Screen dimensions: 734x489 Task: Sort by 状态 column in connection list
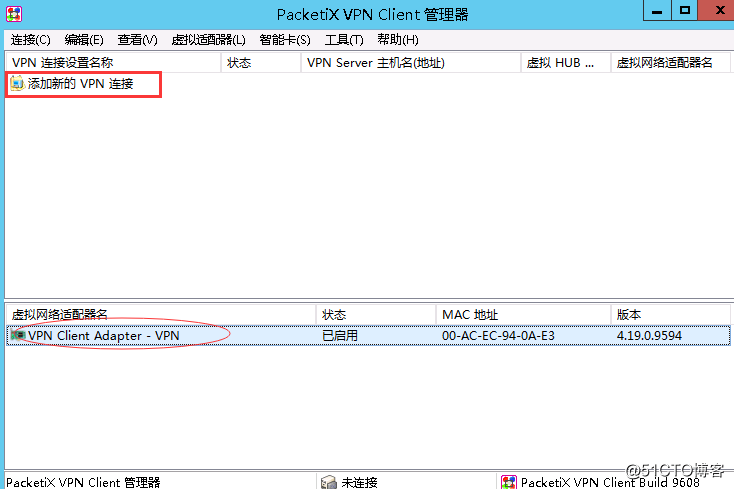click(x=261, y=63)
